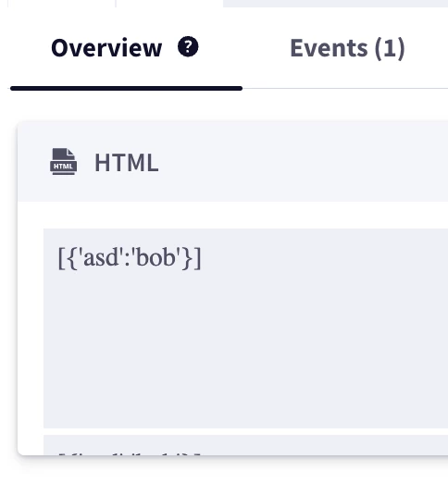This screenshot has height=496, width=448.
Task: Click the white panel at top left corner
Action: click(x=61, y=3)
